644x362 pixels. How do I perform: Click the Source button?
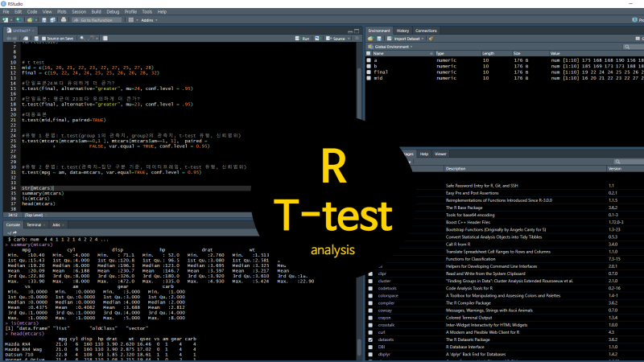(336, 39)
